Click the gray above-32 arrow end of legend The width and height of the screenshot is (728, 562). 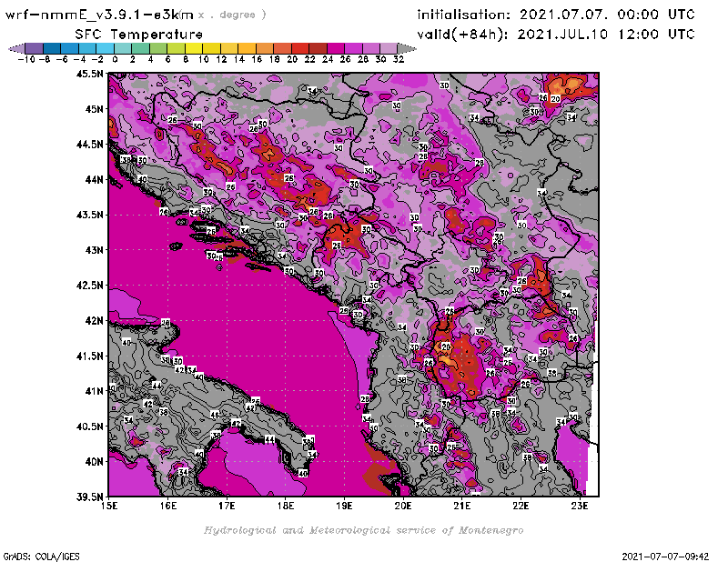(407, 48)
